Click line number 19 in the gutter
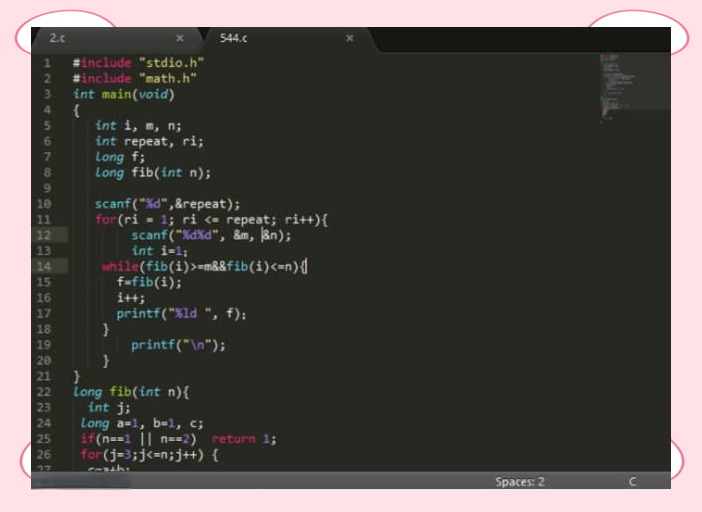This screenshot has width=702, height=512. [x=44, y=345]
